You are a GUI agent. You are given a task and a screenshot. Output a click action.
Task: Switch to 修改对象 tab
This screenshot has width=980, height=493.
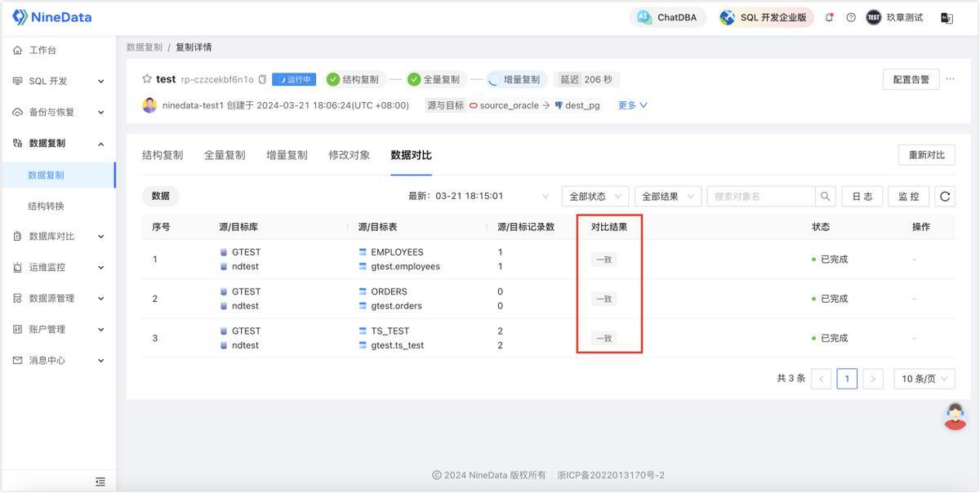click(x=349, y=155)
